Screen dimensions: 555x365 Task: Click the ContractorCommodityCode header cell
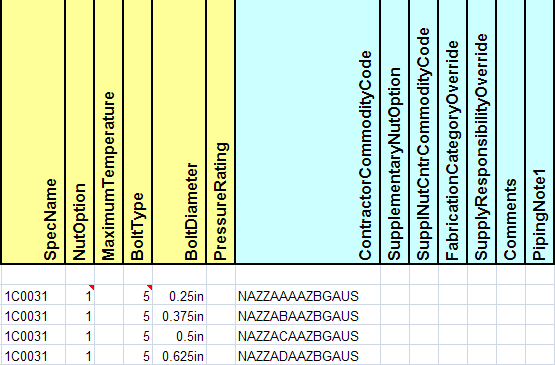click(x=308, y=132)
